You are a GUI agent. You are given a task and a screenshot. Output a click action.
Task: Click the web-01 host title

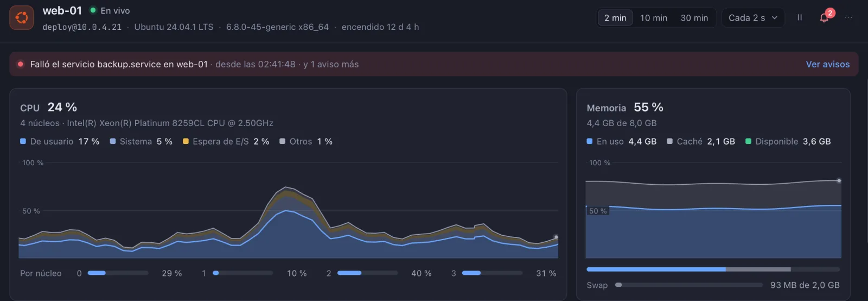[62, 10]
